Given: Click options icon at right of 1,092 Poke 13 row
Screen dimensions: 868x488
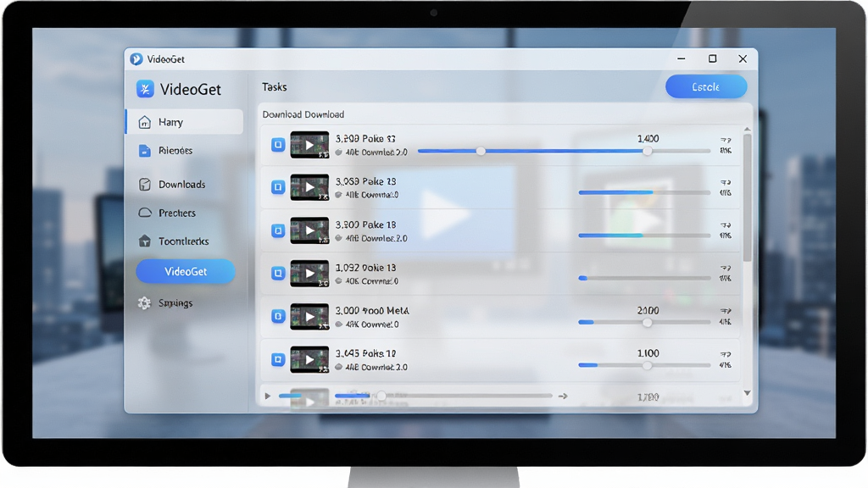Looking at the screenshot, I should (x=726, y=268).
